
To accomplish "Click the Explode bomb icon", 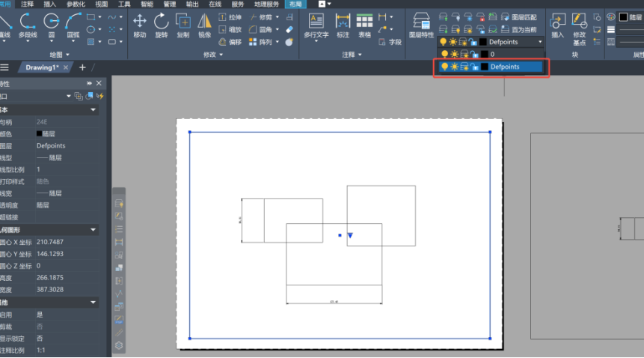I will click(289, 42).
